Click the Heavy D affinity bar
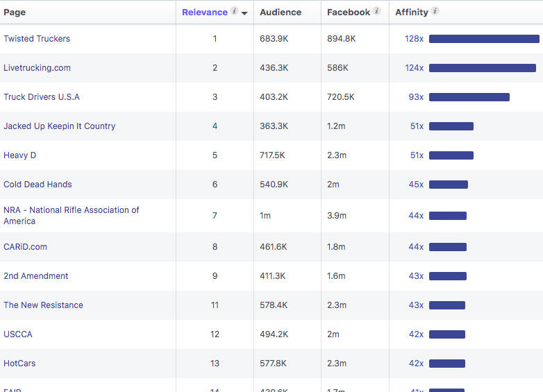This screenshot has width=543, height=392. [x=451, y=155]
